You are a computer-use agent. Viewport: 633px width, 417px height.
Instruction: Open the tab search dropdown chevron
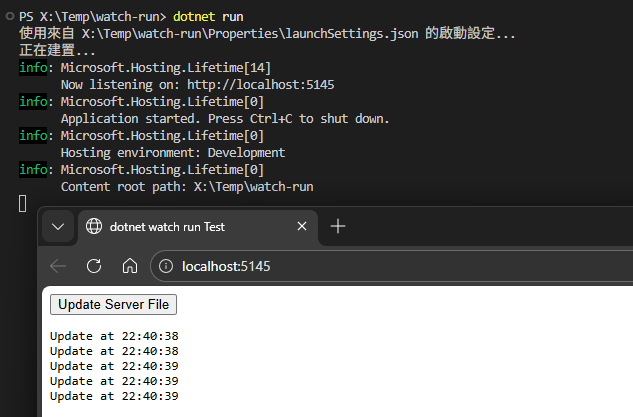[x=58, y=227]
